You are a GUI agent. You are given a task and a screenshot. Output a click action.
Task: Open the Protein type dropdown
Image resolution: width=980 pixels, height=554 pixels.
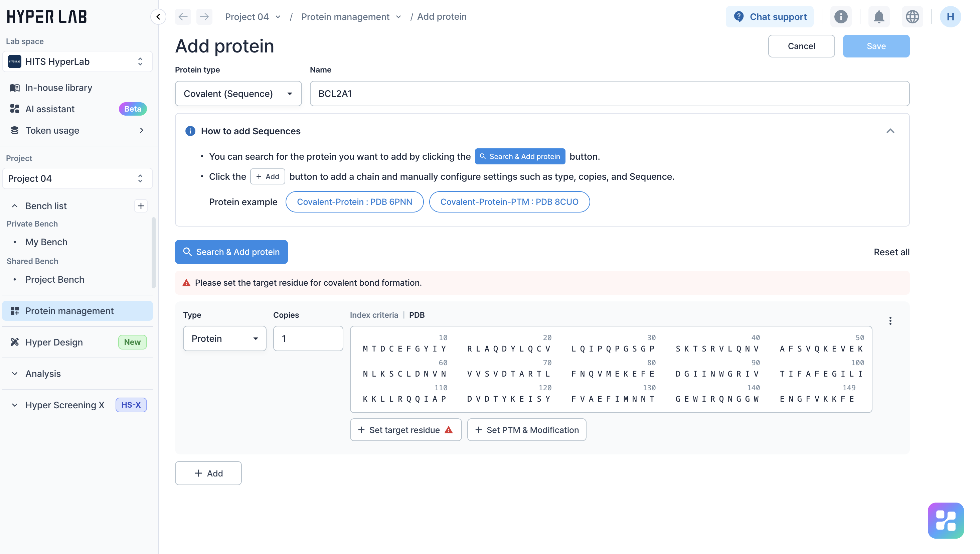(x=238, y=94)
